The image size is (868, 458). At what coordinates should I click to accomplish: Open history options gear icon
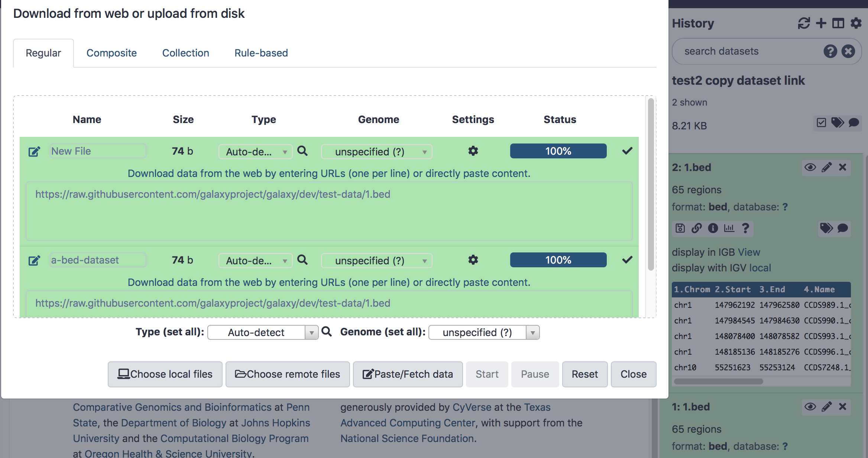click(856, 23)
